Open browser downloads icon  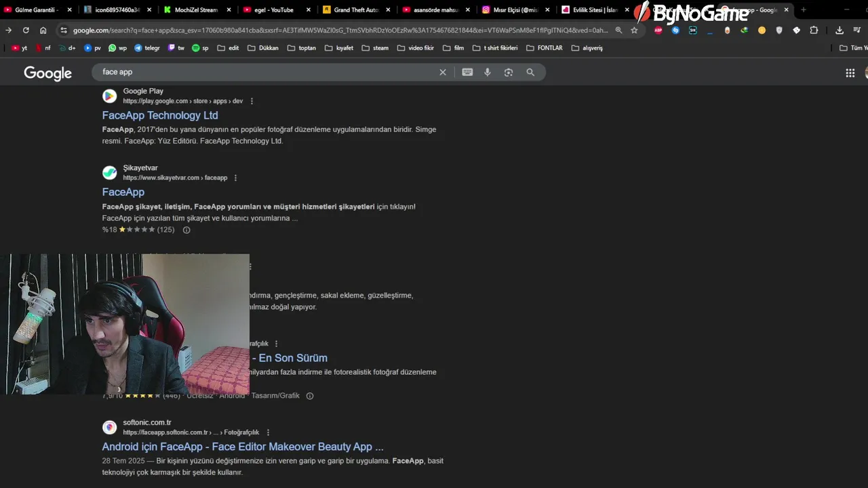tap(840, 30)
